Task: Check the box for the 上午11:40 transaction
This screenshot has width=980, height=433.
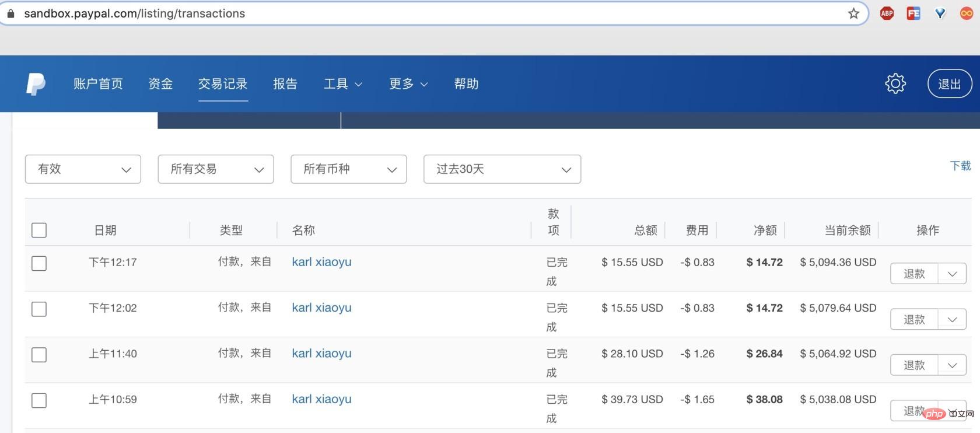Action: click(x=39, y=354)
